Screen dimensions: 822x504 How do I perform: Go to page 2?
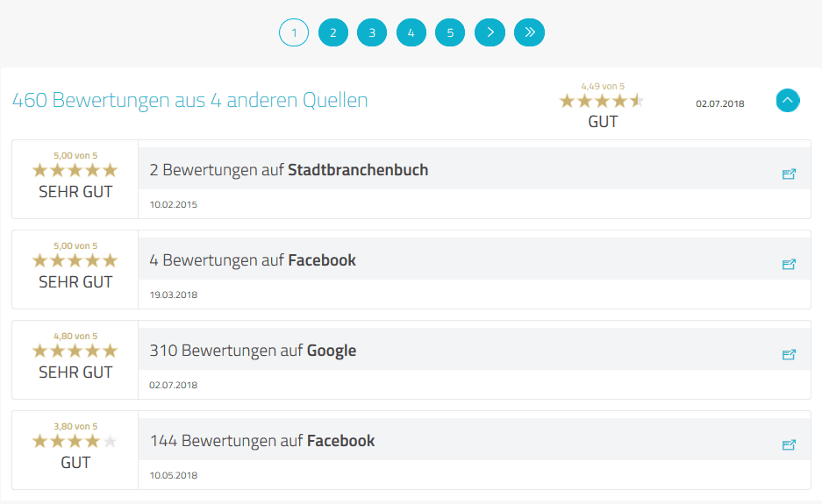[333, 33]
